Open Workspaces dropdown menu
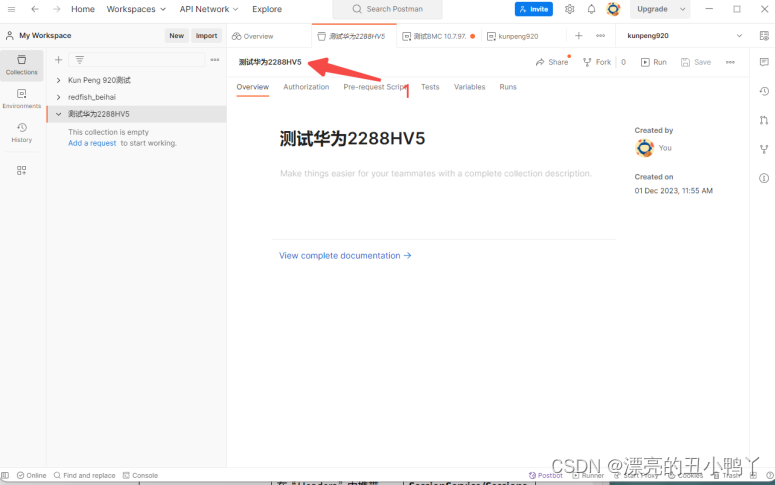The width and height of the screenshot is (775, 485). click(136, 9)
